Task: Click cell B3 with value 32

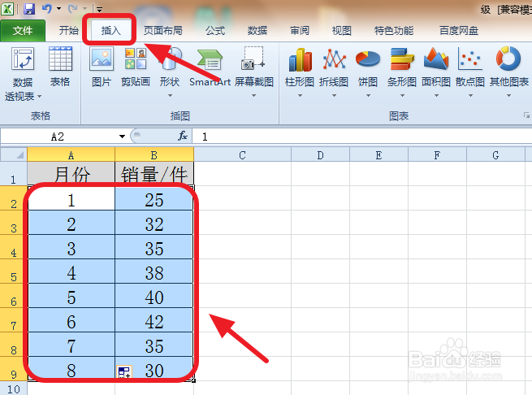Action: pos(154,223)
